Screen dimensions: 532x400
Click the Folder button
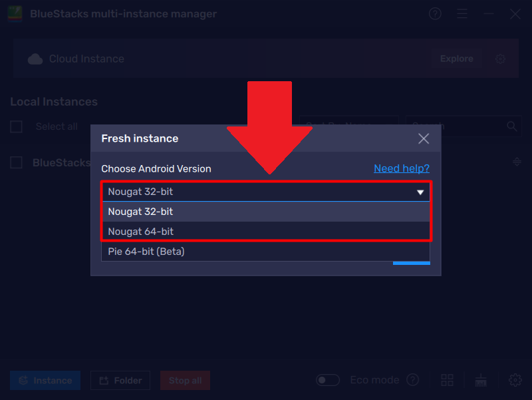[x=120, y=380]
